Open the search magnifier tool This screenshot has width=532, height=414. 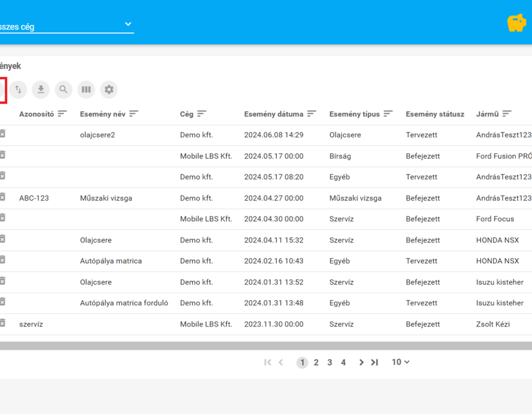point(63,89)
